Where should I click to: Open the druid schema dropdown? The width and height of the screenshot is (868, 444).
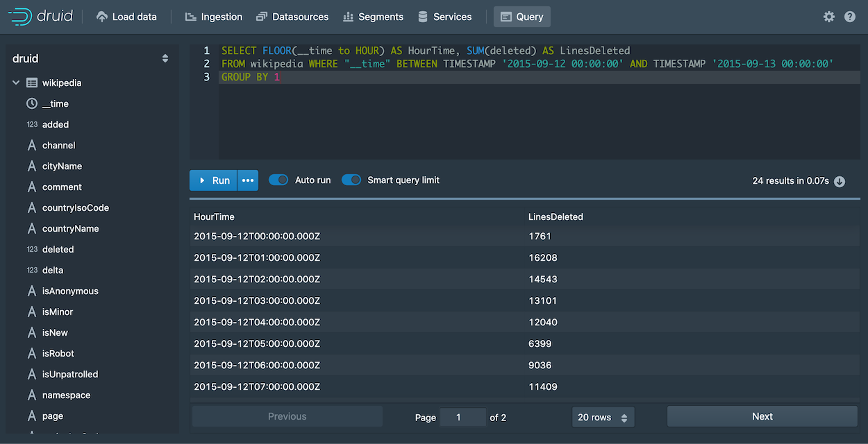(x=90, y=59)
